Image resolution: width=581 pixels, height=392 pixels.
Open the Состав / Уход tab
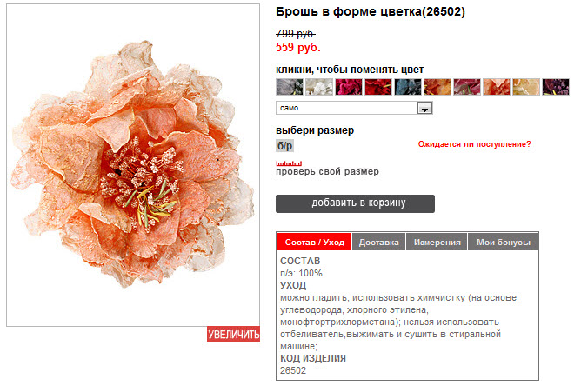314,243
